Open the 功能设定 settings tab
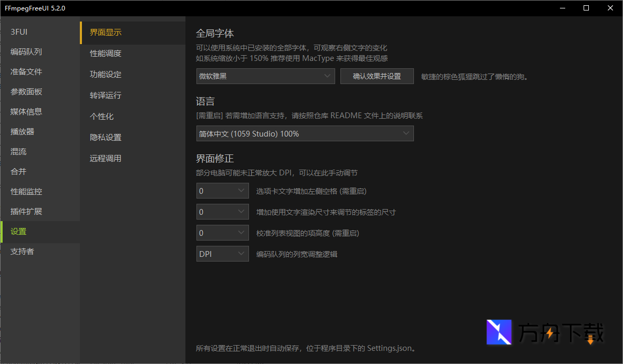Screen dimensions: 623x364 pos(105,74)
